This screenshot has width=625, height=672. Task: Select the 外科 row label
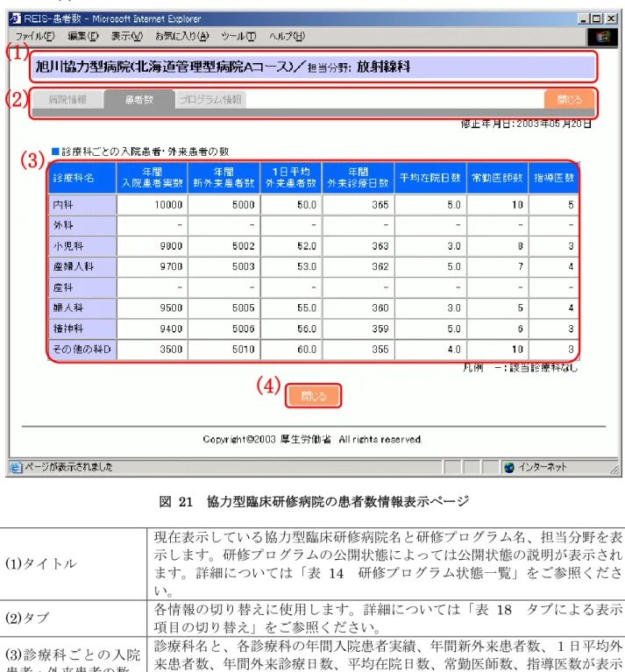pyautogui.click(x=82, y=225)
